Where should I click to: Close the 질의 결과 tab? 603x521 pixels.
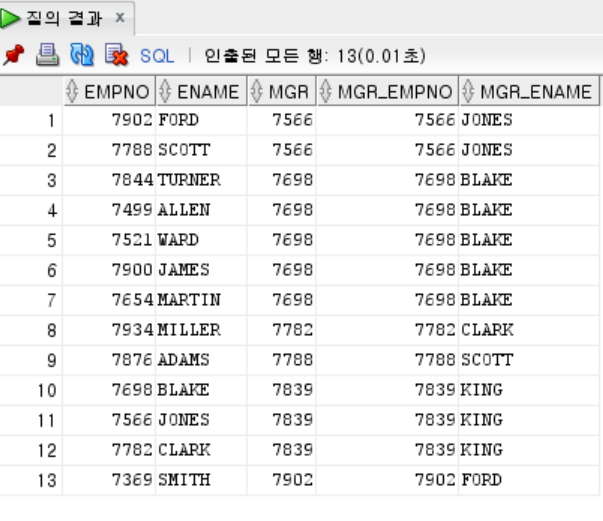coord(120,17)
